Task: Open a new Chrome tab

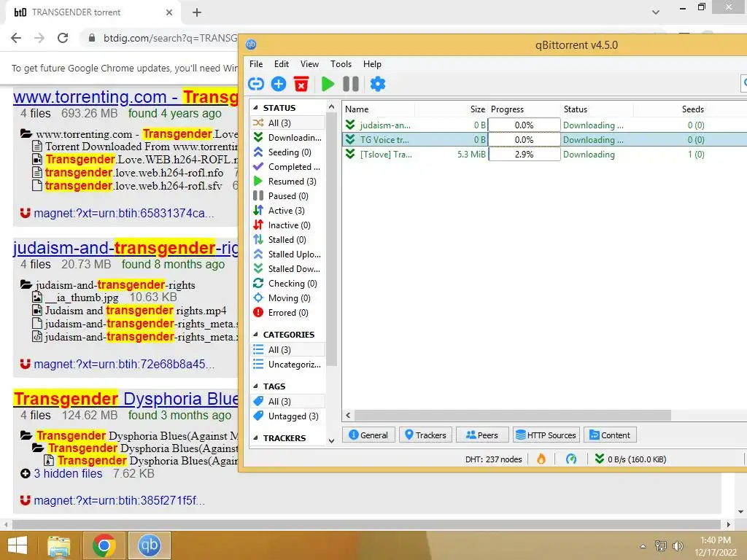Action: point(197,12)
